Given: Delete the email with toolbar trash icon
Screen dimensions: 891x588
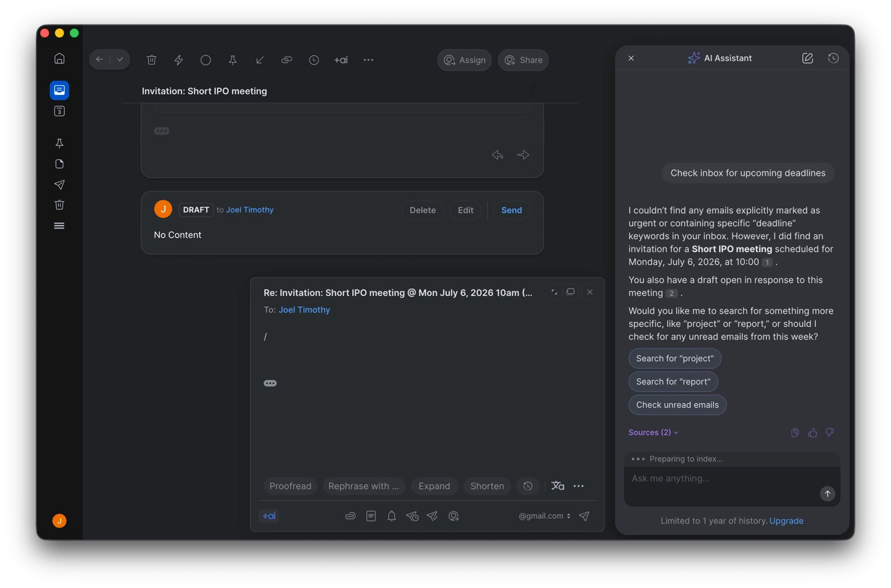Looking at the screenshot, I should 152,60.
